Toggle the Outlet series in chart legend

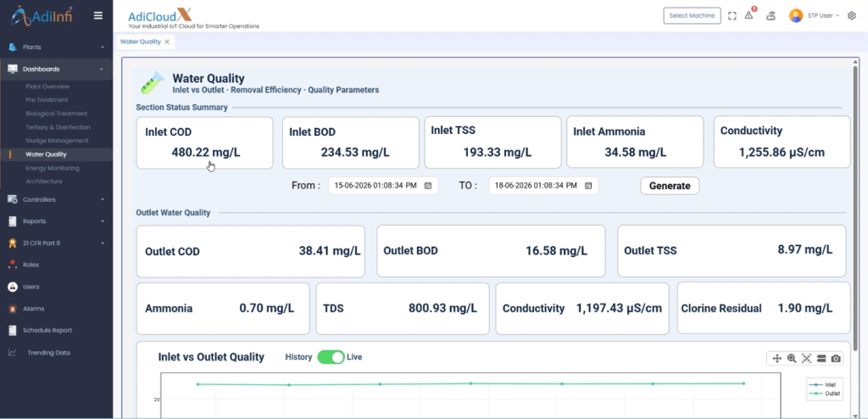click(825, 394)
